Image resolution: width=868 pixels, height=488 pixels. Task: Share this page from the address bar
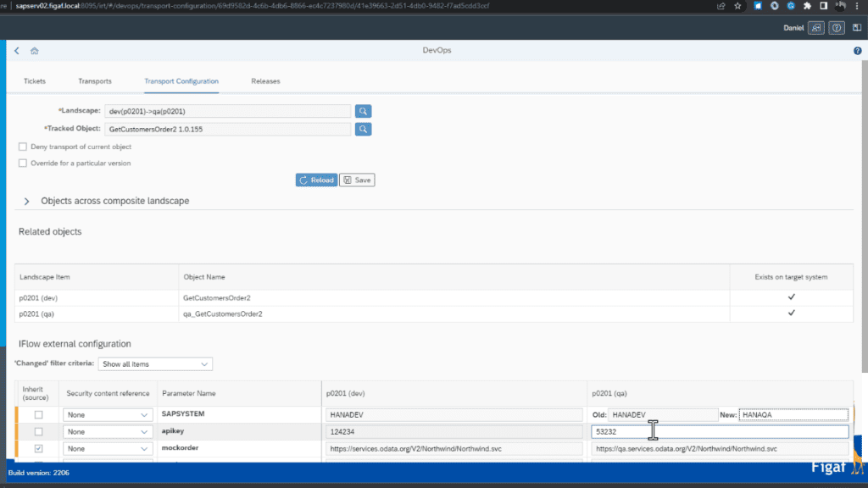pyautogui.click(x=721, y=6)
